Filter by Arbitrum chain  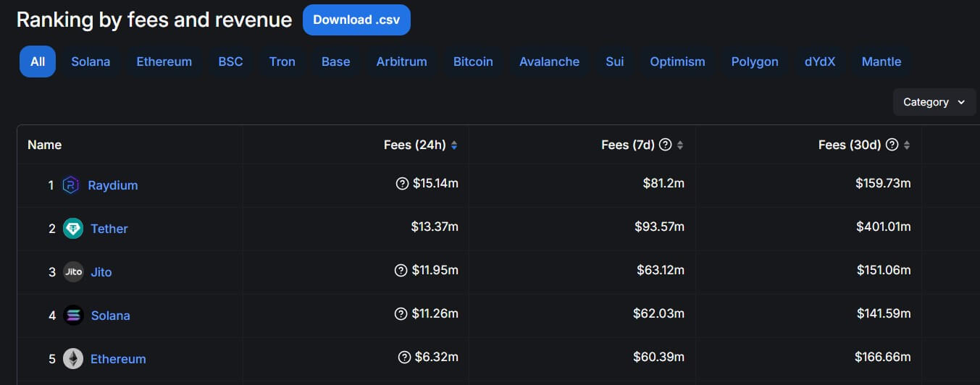point(402,62)
